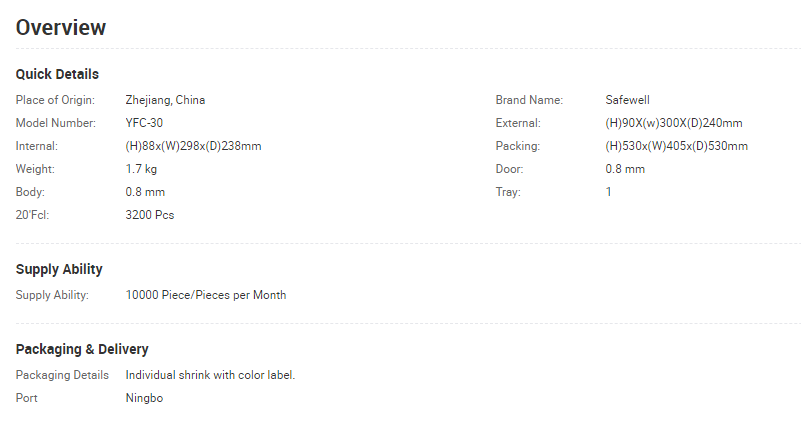801x422 pixels.
Task: Click the Ningbo port value
Action: tap(144, 398)
